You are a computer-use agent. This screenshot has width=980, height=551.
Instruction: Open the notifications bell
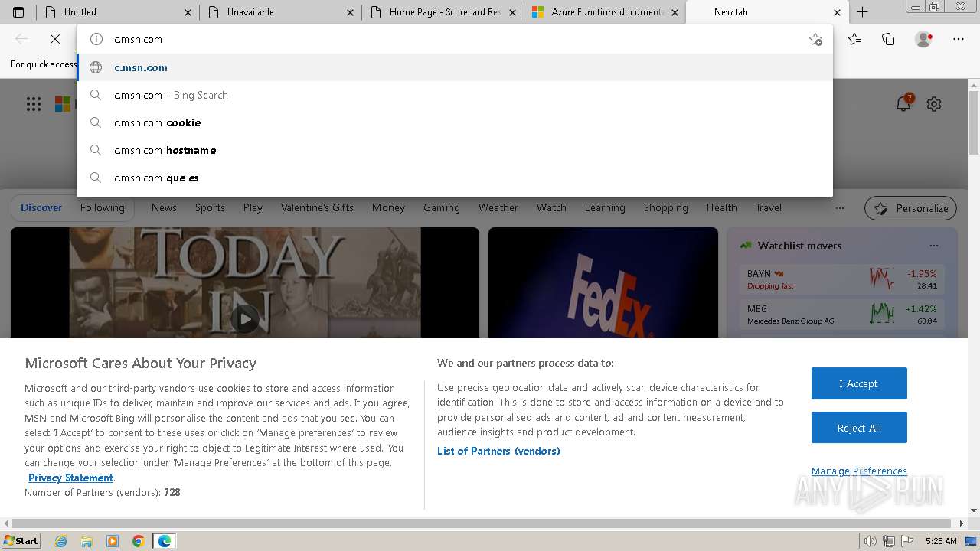point(903,104)
